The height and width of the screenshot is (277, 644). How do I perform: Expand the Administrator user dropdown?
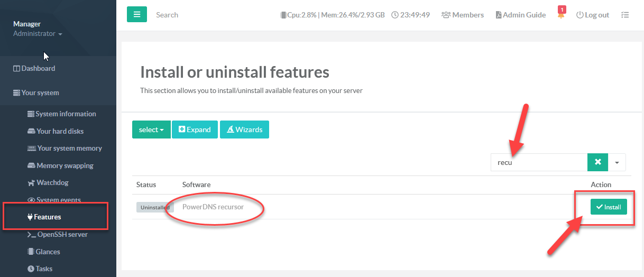(38, 33)
